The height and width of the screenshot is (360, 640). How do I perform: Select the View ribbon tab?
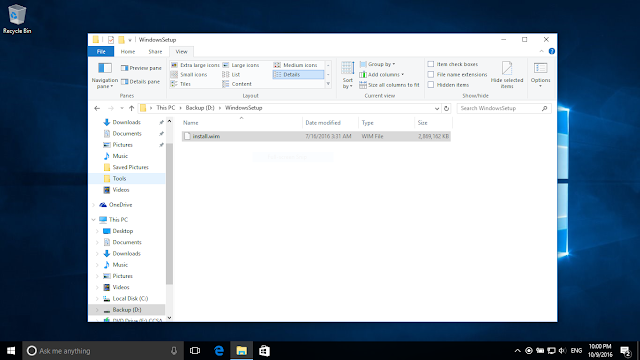tap(181, 51)
